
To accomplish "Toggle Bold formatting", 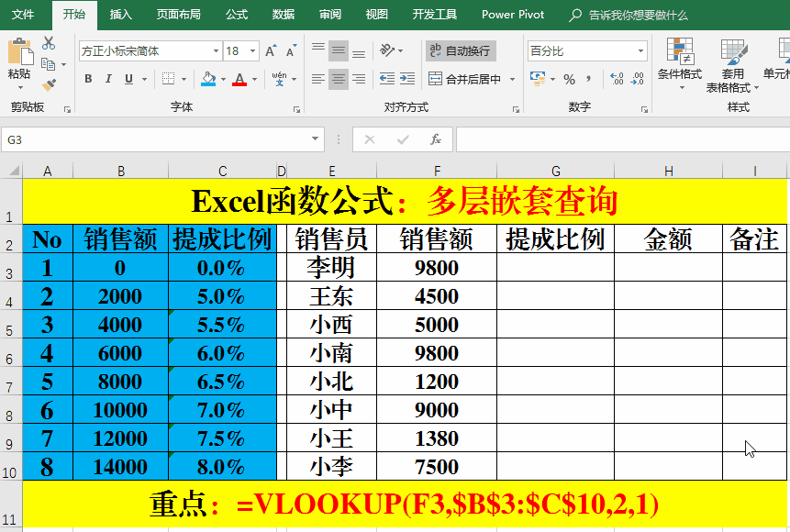I will click(x=89, y=79).
